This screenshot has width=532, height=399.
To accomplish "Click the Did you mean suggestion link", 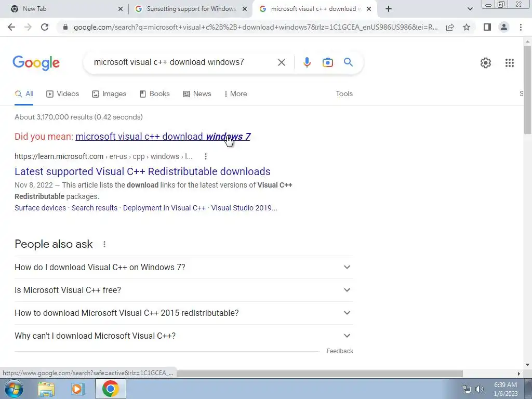I will coord(163,137).
